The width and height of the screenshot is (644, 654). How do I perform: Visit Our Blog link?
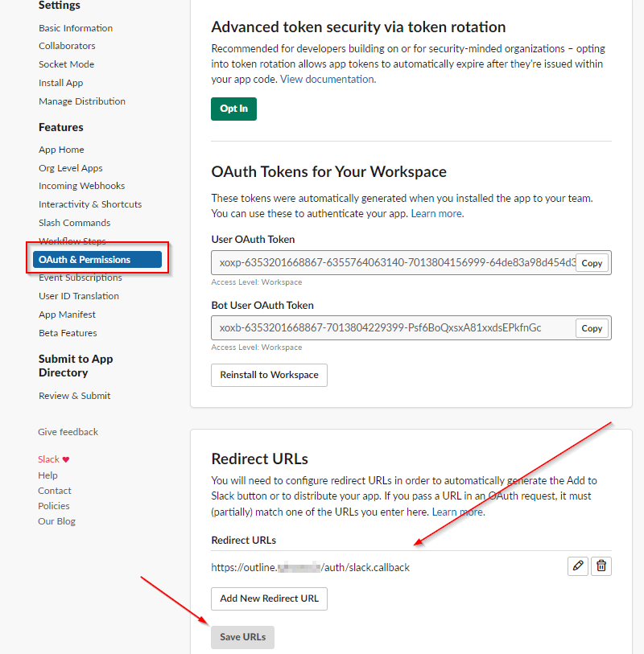[57, 521]
